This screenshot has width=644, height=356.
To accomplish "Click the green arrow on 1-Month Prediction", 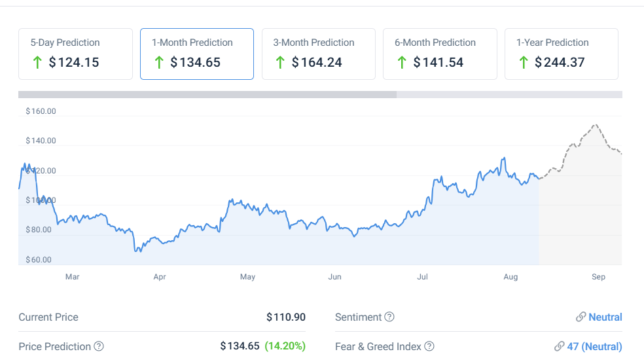I will 159,62.
